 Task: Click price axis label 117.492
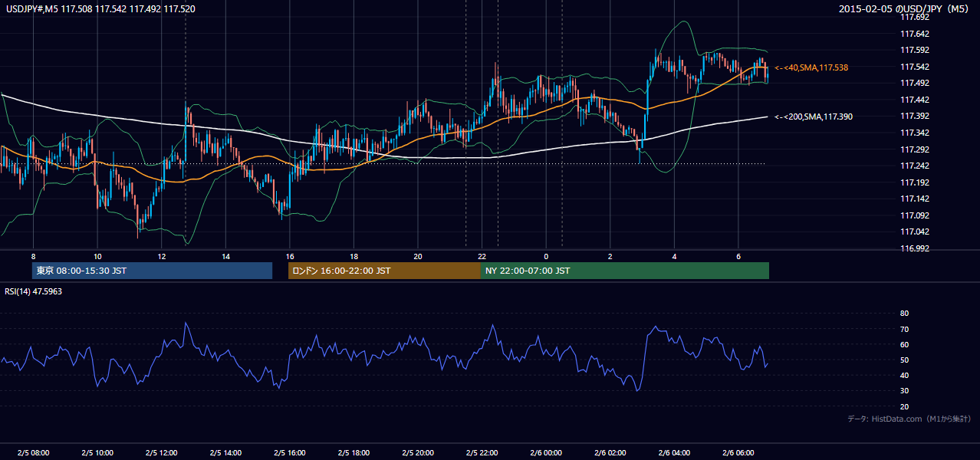click(914, 83)
